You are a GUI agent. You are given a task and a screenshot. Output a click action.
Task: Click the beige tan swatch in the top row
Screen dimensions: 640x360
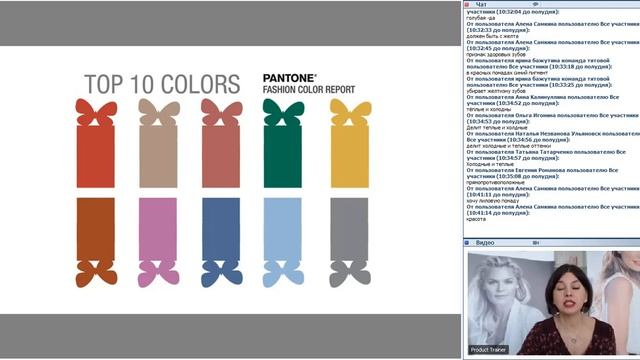(x=158, y=156)
